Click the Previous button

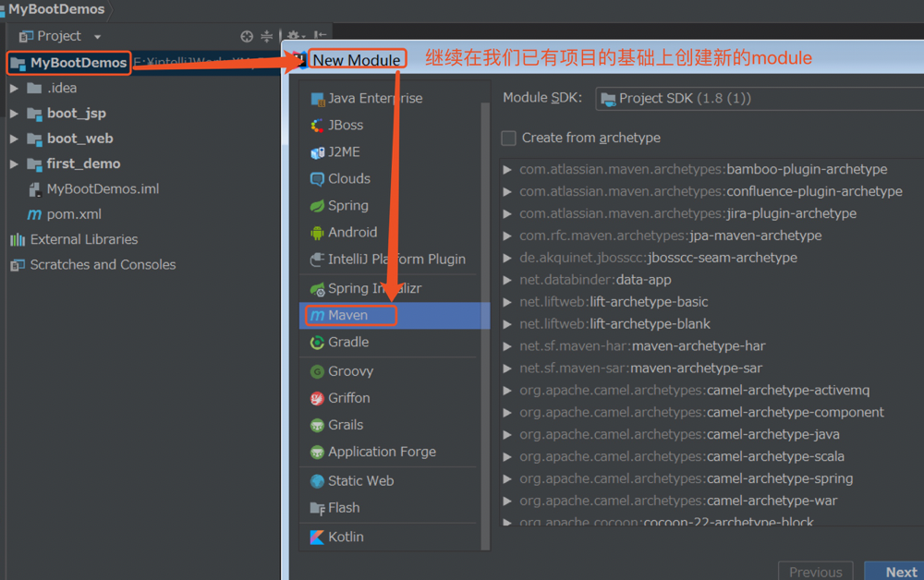coord(816,572)
